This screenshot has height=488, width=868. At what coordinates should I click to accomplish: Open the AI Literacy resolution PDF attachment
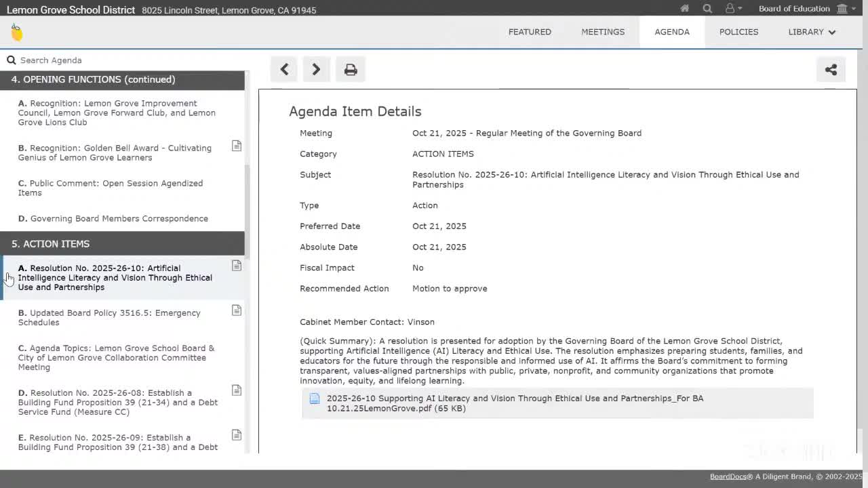[515, 403]
